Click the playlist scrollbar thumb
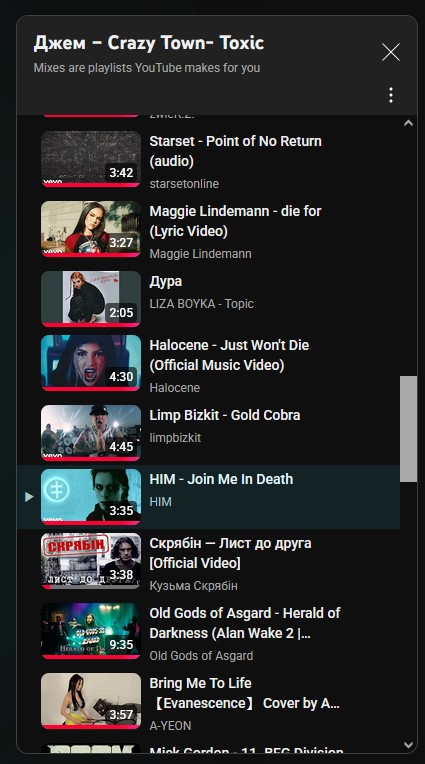This screenshot has height=764, width=425. [x=408, y=429]
